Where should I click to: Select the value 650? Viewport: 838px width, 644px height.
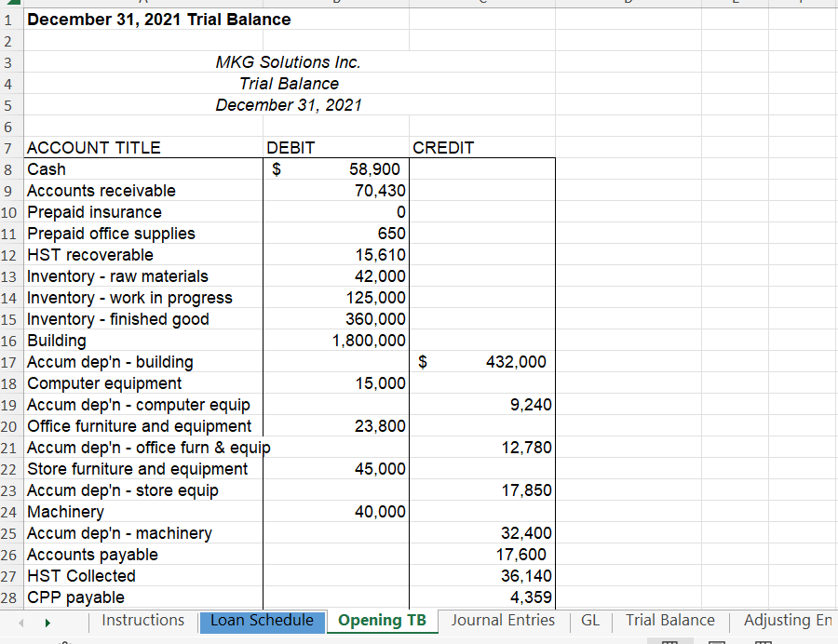pyautogui.click(x=336, y=234)
